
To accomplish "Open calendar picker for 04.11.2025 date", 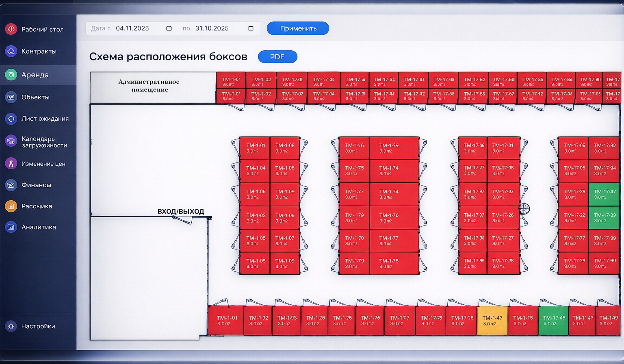I will (169, 28).
